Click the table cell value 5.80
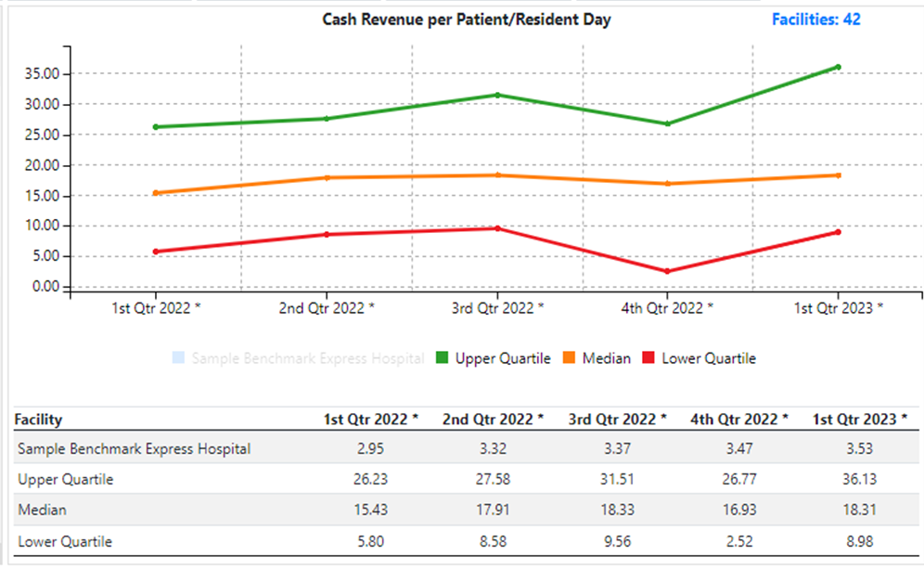 [x=371, y=541]
